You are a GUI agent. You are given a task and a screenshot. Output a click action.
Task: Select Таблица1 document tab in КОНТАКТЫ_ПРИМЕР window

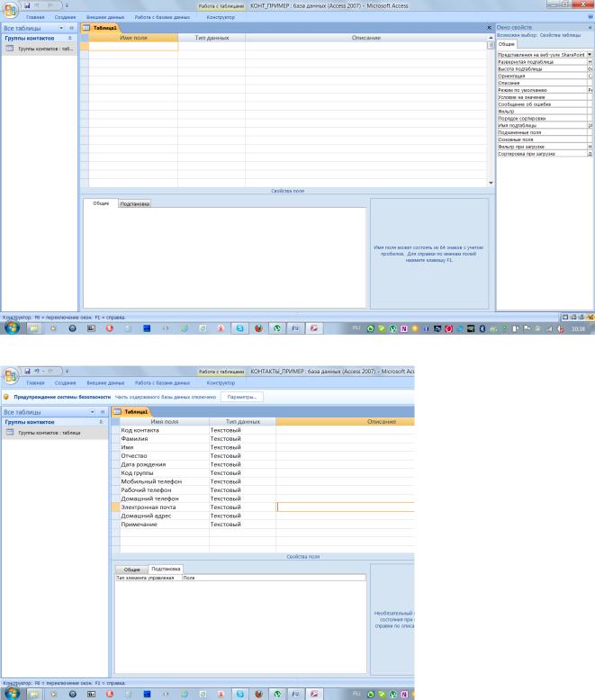click(x=131, y=411)
